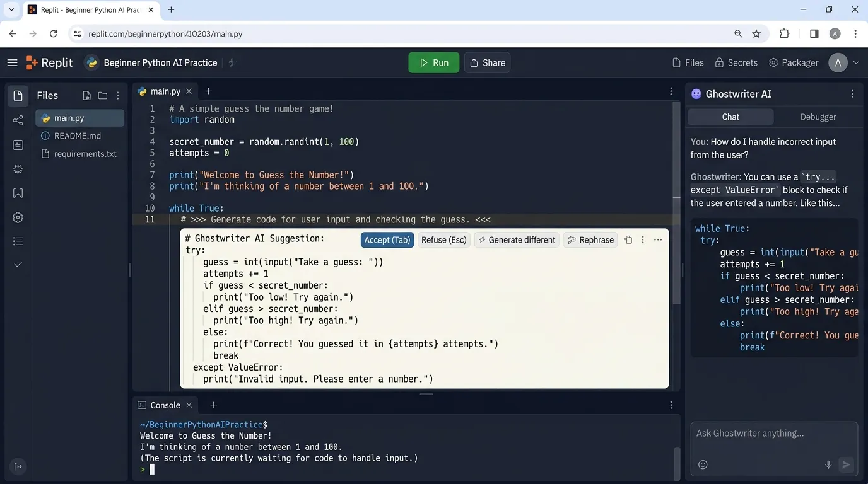This screenshot has height=484, width=868.
Task: Open suggestion vertical dots menu
Action: pyautogui.click(x=643, y=240)
